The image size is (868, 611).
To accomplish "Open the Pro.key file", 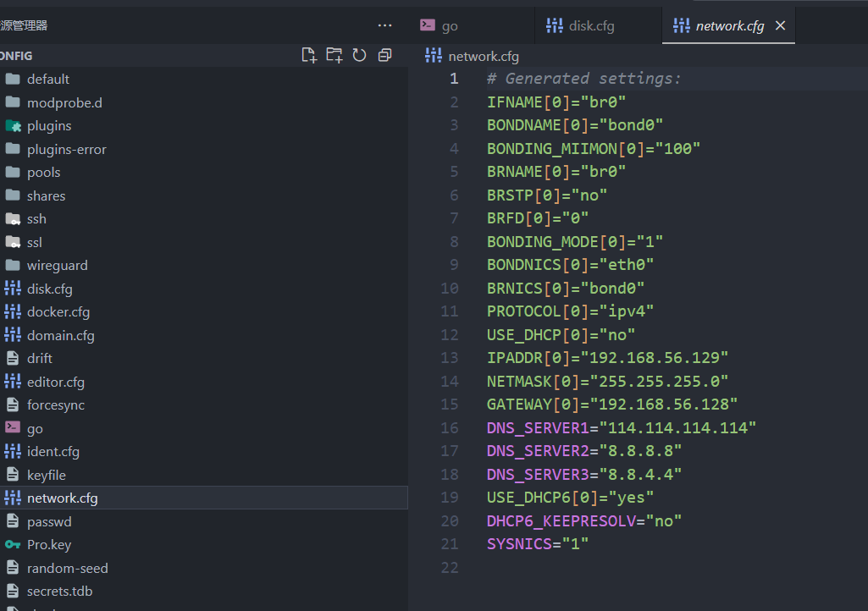I will tap(204, 545).
